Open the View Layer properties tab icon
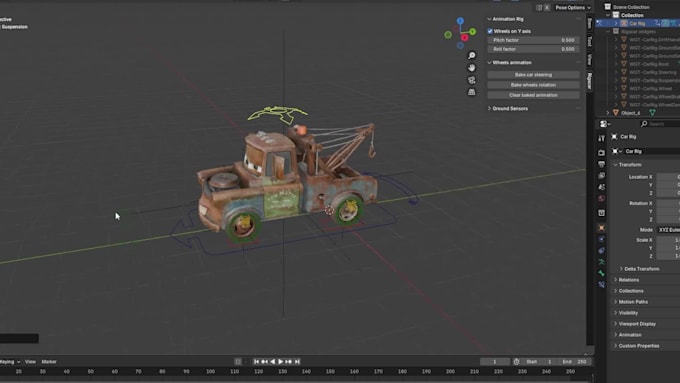 click(602, 176)
